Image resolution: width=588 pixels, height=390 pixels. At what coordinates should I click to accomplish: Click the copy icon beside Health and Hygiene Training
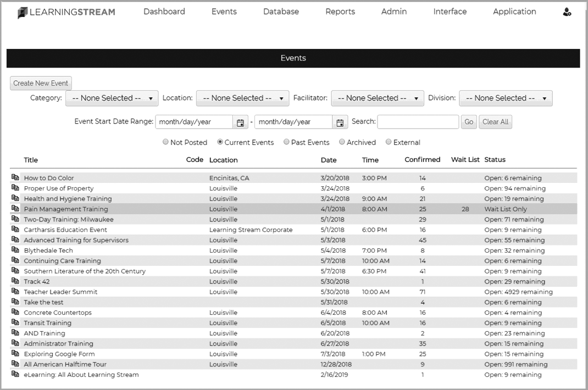tap(15, 198)
